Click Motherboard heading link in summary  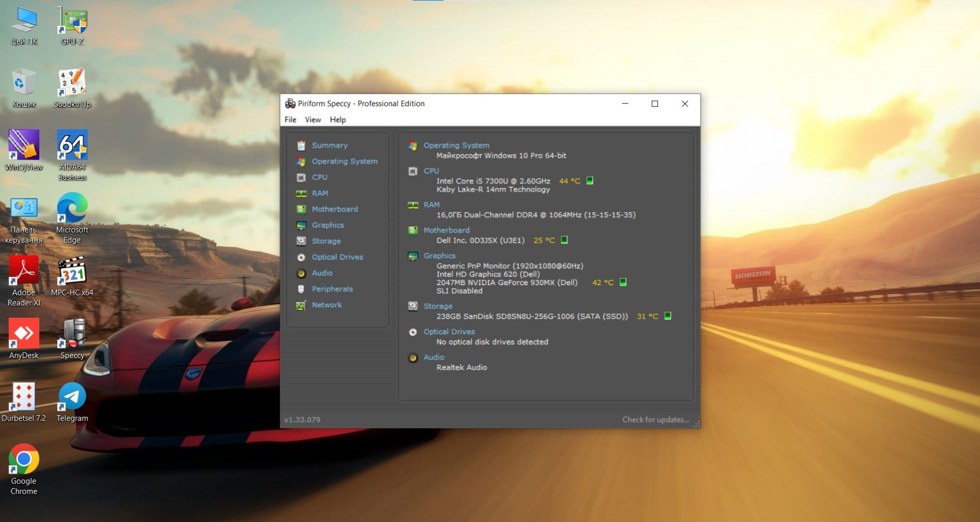coord(446,230)
